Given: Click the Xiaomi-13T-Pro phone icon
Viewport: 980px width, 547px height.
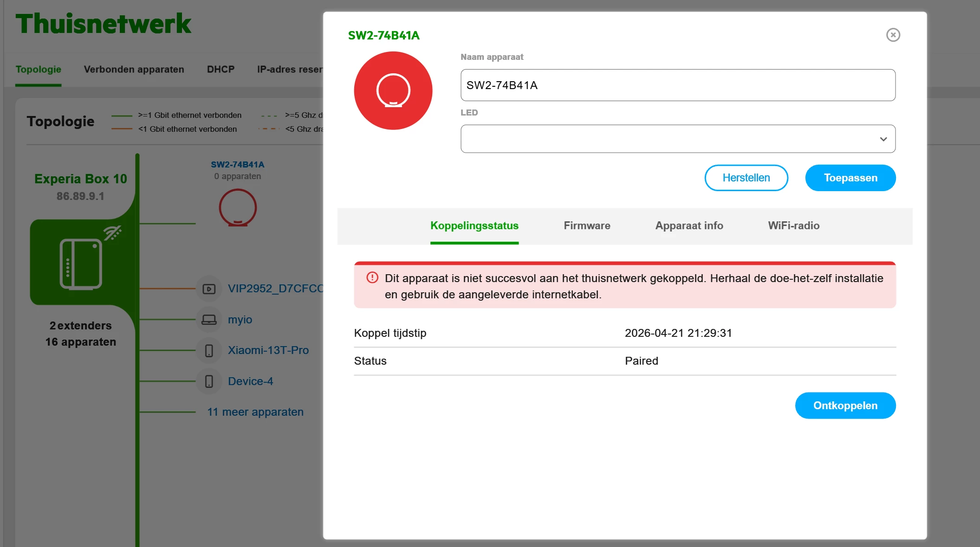Looking at the screenshot, I should click(x=209, y=351).
